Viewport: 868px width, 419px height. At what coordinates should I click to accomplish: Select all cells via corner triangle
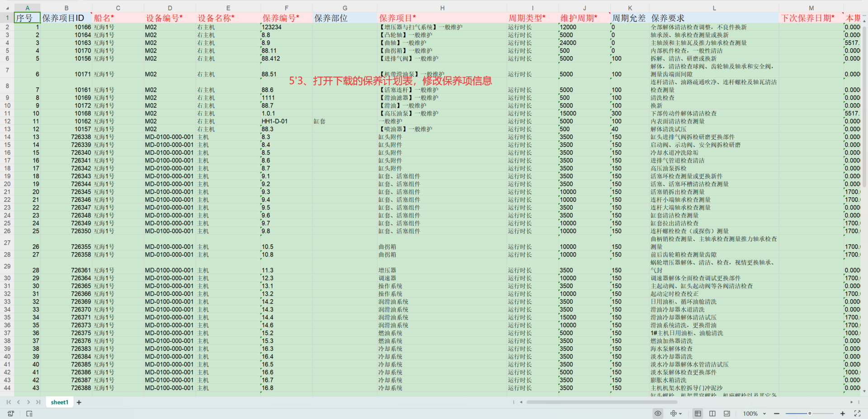tap(7, 8)
